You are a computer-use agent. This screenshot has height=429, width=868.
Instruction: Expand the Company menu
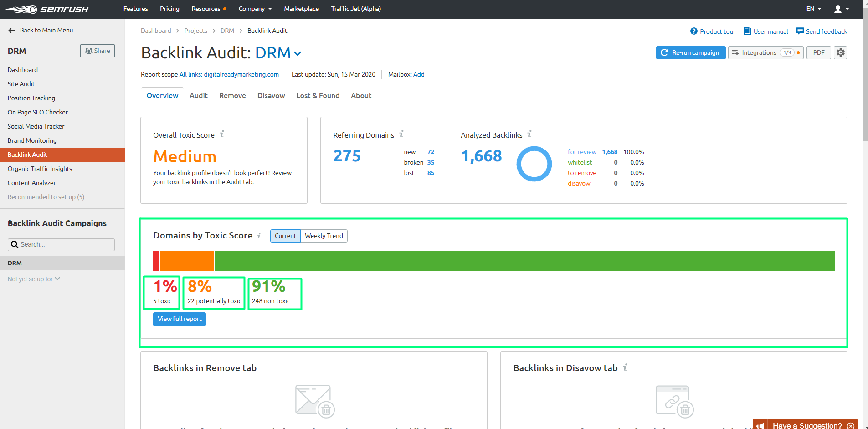point(255,9)
